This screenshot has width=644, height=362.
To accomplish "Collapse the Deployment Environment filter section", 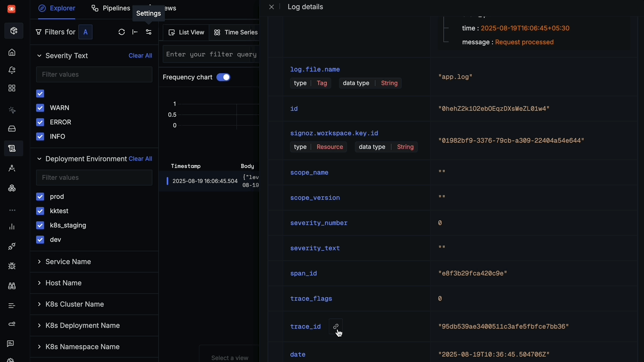I will click(x=39, y=159).
